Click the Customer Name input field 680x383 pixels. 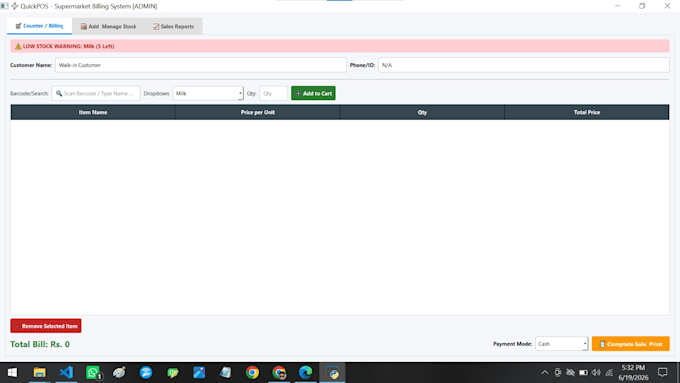coord(200,65)
